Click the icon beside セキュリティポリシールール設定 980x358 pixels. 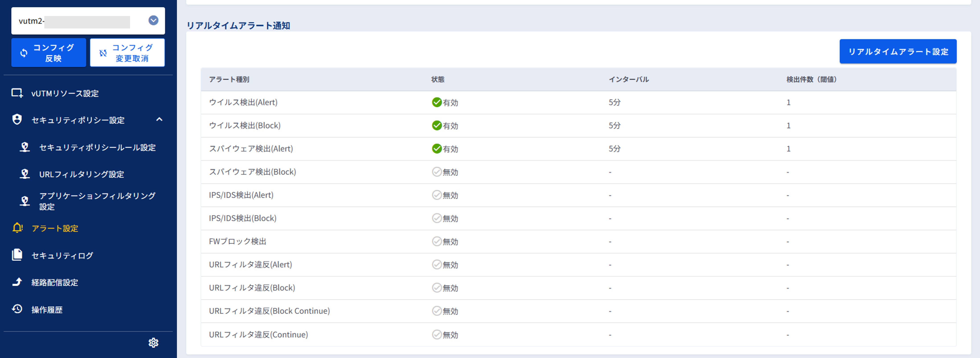25,147
